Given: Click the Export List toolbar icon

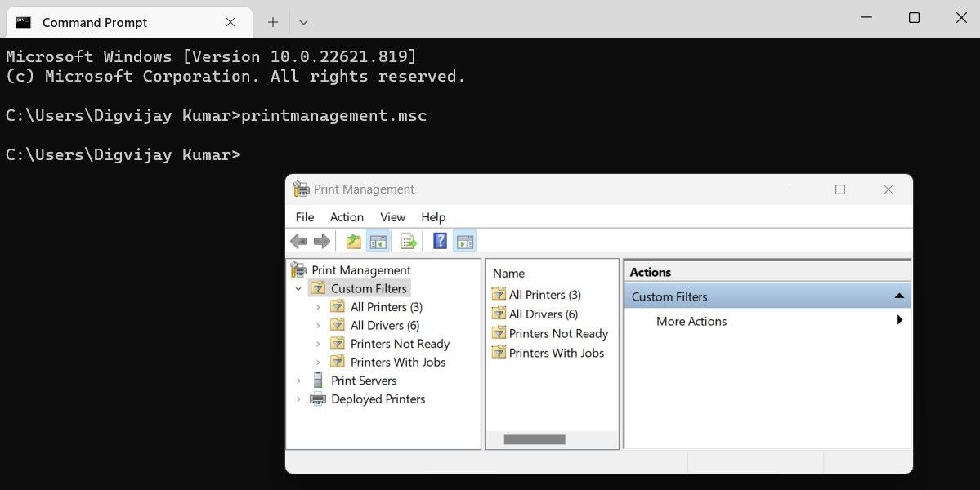Looking at the screenshot, I should pos(409,241).
